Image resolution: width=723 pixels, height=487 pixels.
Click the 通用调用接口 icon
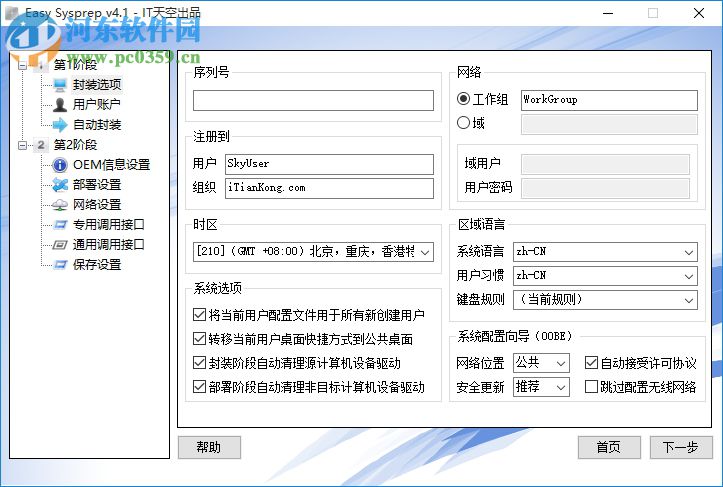(60, 244)
